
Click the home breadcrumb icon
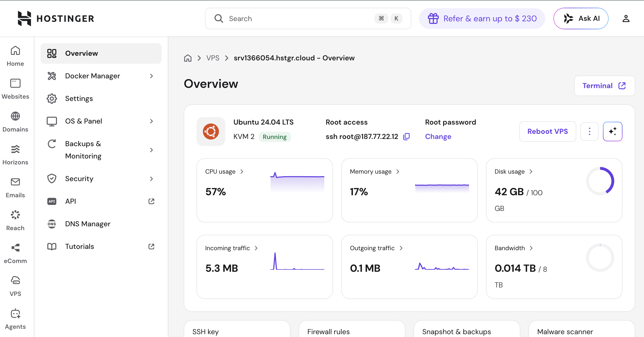[188, 58]
